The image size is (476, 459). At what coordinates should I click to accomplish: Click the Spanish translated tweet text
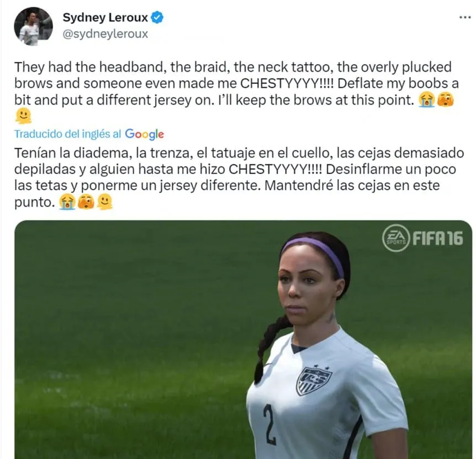coord(239,178)
